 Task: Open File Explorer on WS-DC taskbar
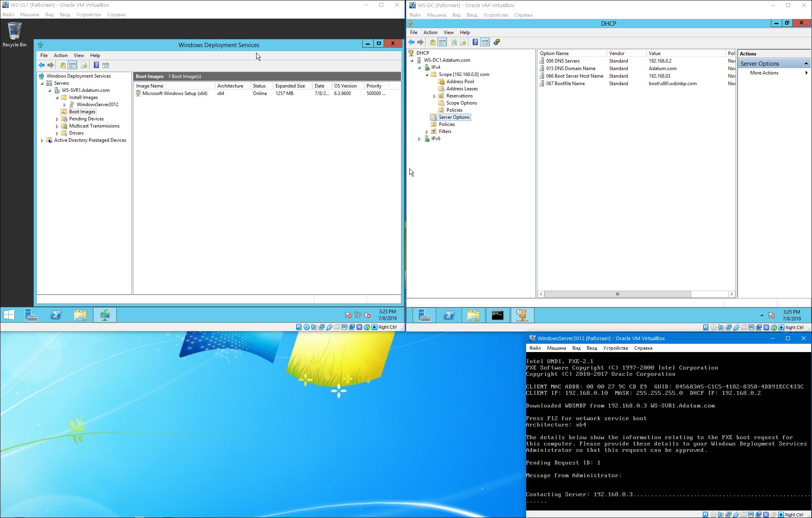474,315
